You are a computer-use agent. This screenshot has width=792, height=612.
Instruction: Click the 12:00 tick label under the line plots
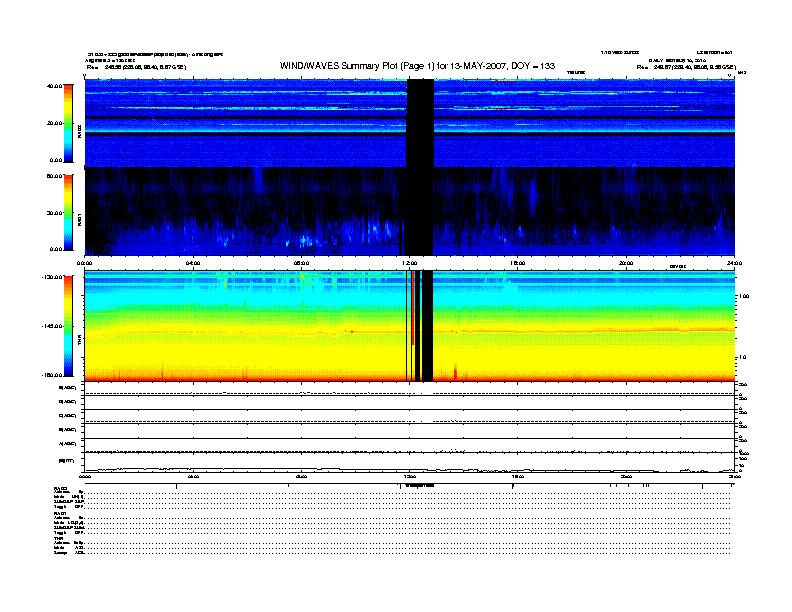(x=410, y=477)
